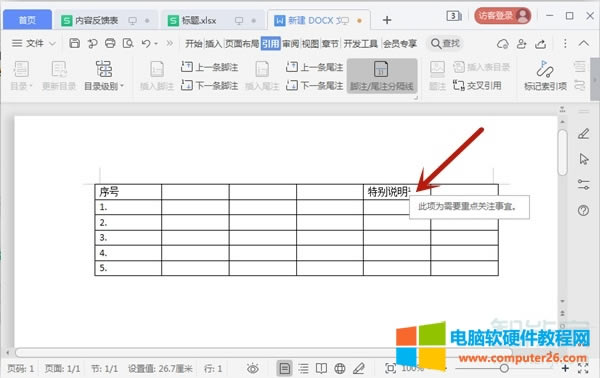Collapse the ribbon with the chevron
The image size is (600, 378).
pos(584,43)
